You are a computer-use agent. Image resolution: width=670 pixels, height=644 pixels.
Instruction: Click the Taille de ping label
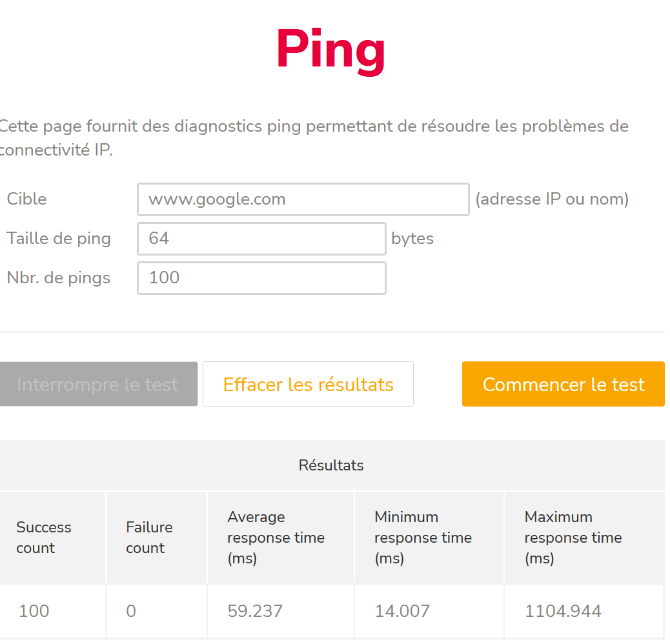point(59,239)
